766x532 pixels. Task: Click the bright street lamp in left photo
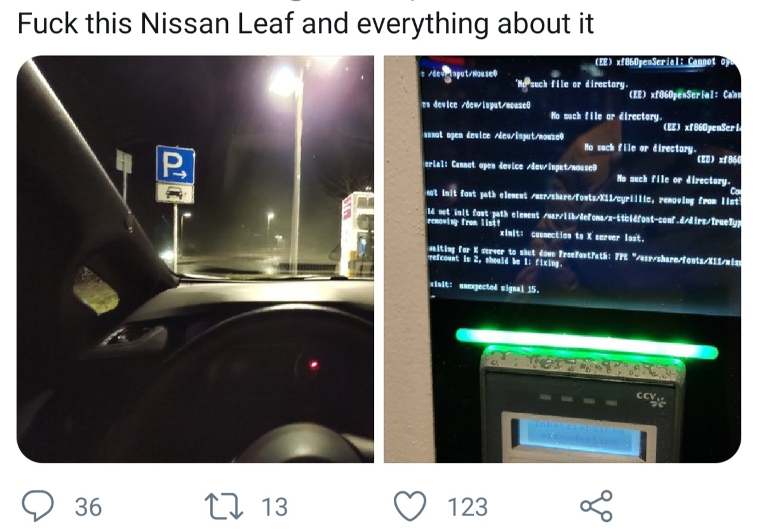(285, 82)
